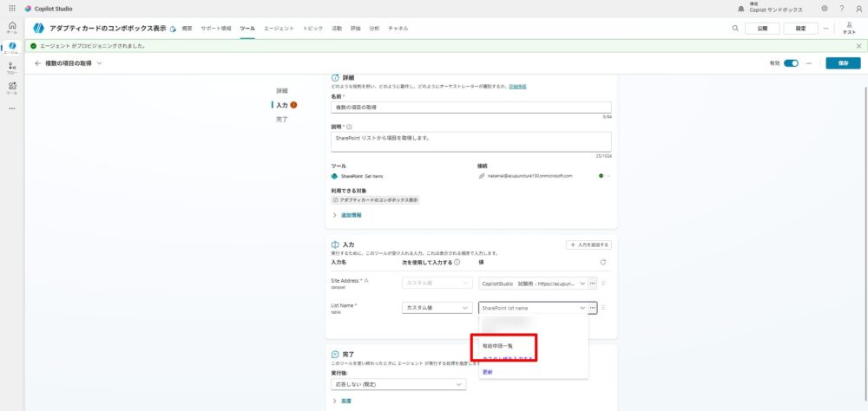The image size is (868, 411).
Task: Select 有給申請一覧 from list dropdown
Action: click(498, 346)
